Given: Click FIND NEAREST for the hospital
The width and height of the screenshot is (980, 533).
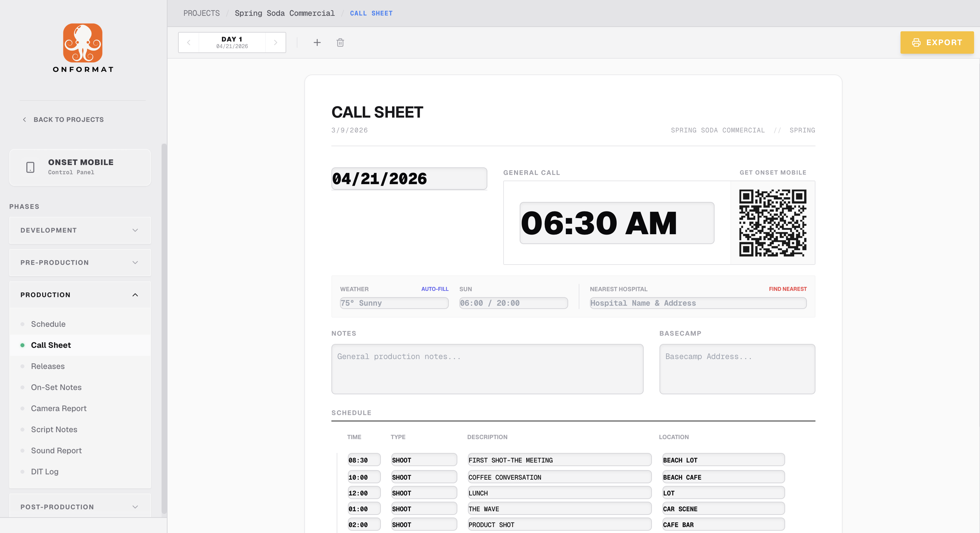Looking at the screenshot, I should pyautogui.click(x=787, y=289).
